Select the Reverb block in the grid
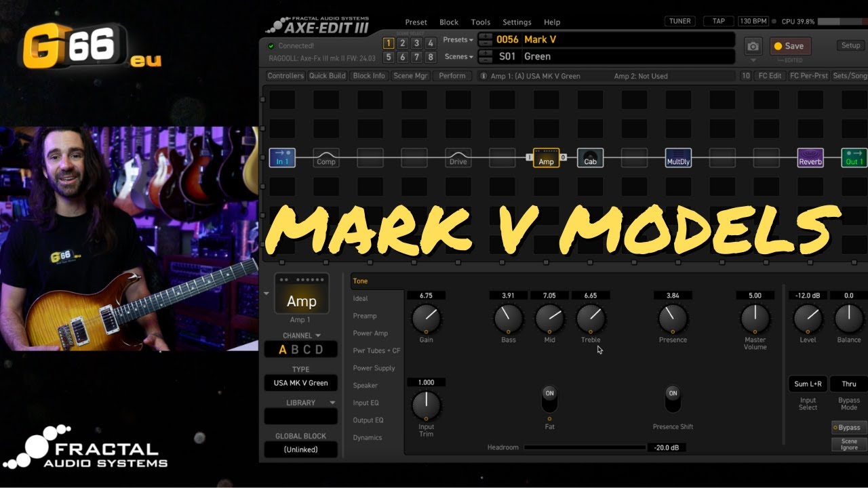The height and width of the screenshot is (488, 868). pyautogui.click(x=810, y=158)
